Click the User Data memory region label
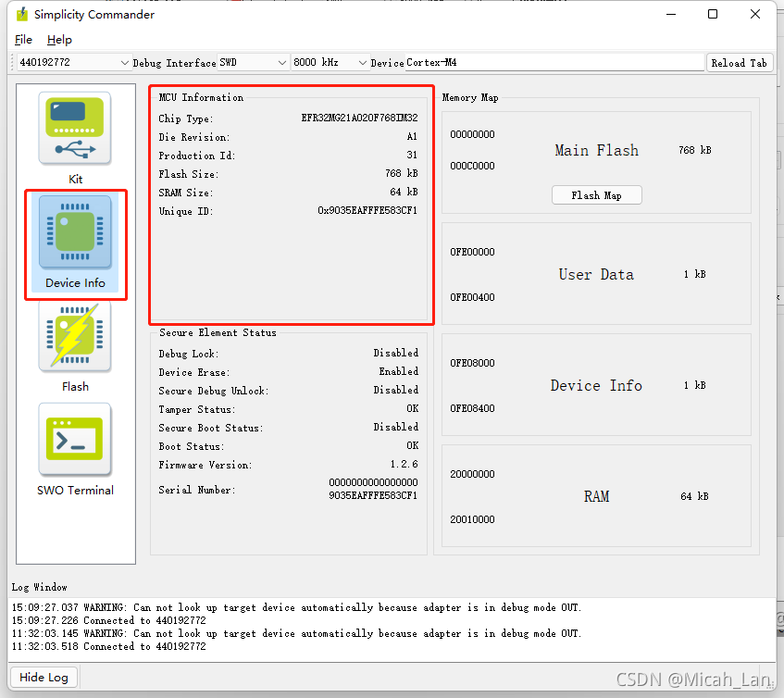The height and width of the screenshot is (698, 784). (596, 275)
